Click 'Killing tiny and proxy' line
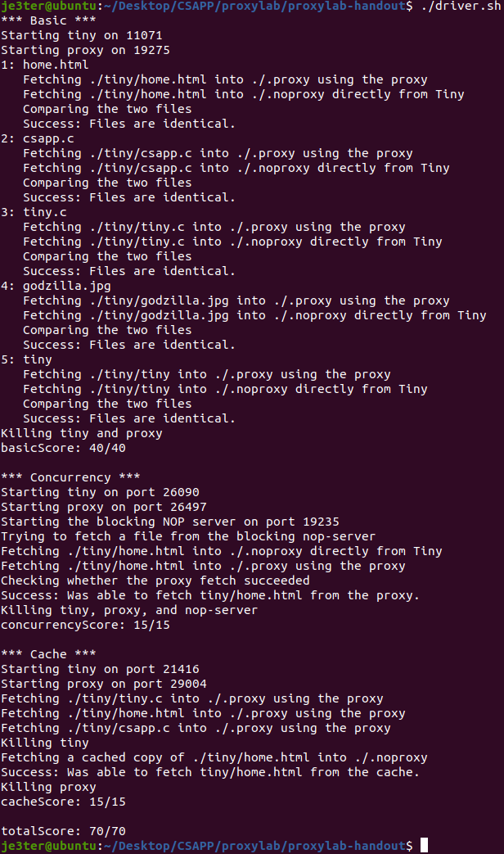This screenshot has height=854, width=504. [82, 433]
